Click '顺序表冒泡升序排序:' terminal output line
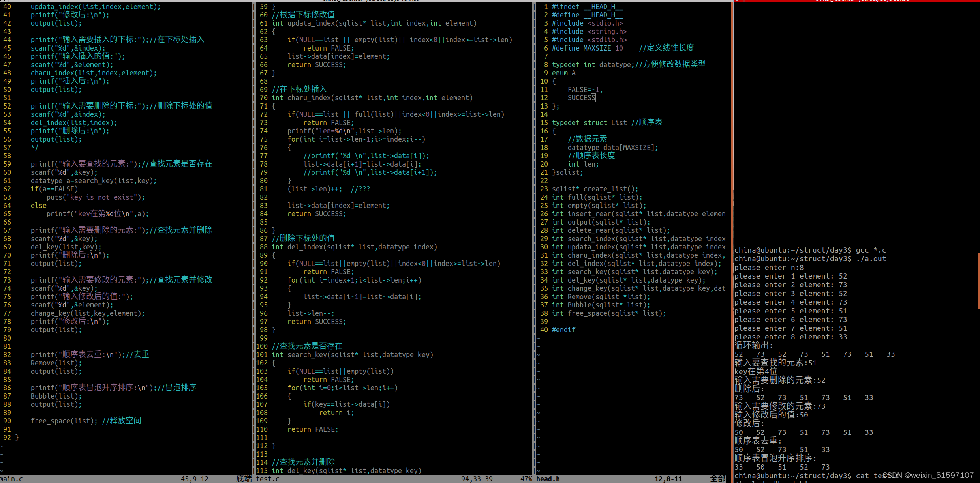Viewport: 980px width, 483px height. point(776,458)
